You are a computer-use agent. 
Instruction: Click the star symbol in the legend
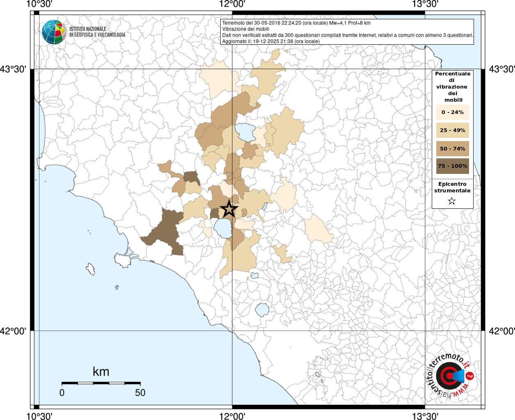tap(452, 201)
